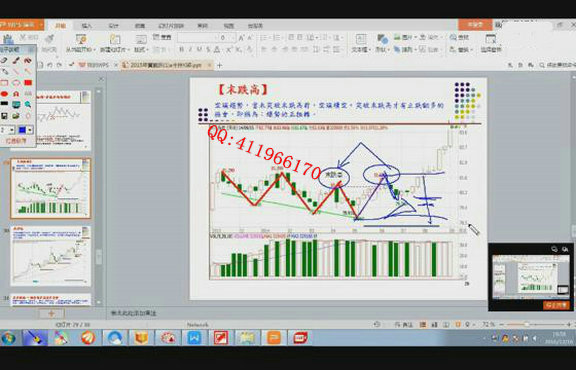This screenshot has height=370, width=576.
Task: Toggle italic formatting
Action: click(x=190, y=49)
